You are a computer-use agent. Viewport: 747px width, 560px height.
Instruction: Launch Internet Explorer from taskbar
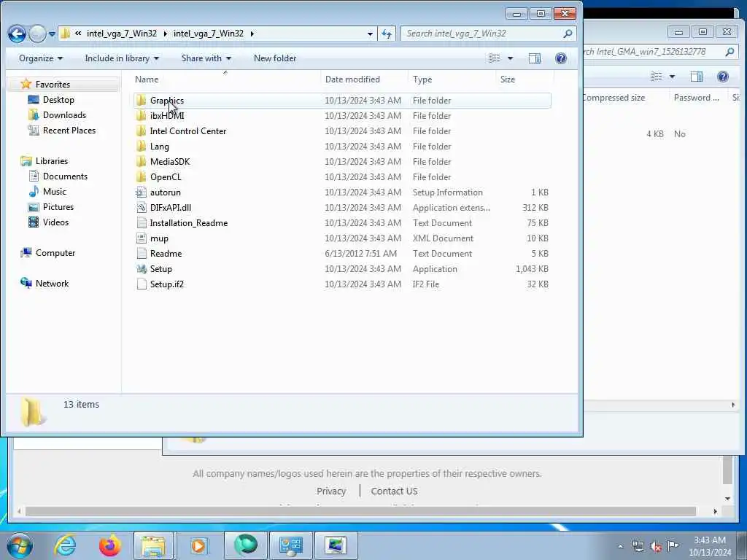pyautogui.click(x=64, y=545)
